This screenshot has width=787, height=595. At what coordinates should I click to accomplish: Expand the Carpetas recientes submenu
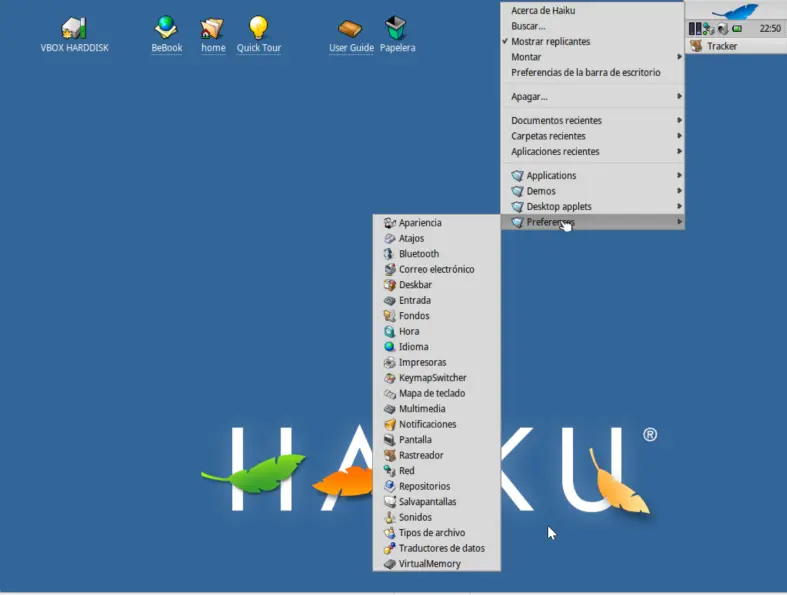(x=593, y=136)
